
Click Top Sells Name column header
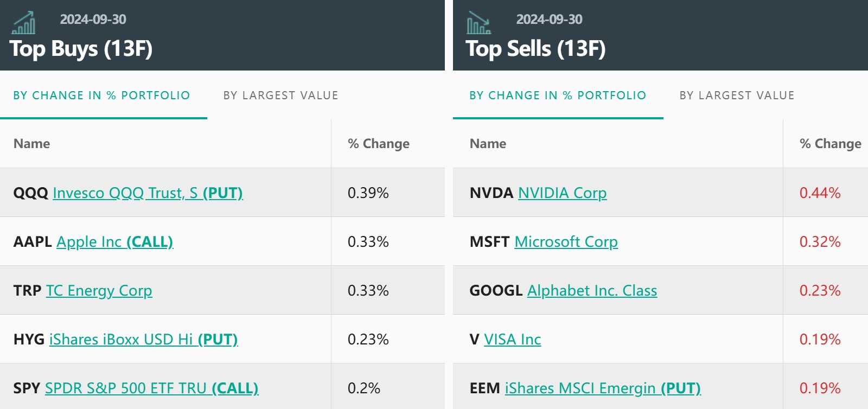tap(488, 144)
